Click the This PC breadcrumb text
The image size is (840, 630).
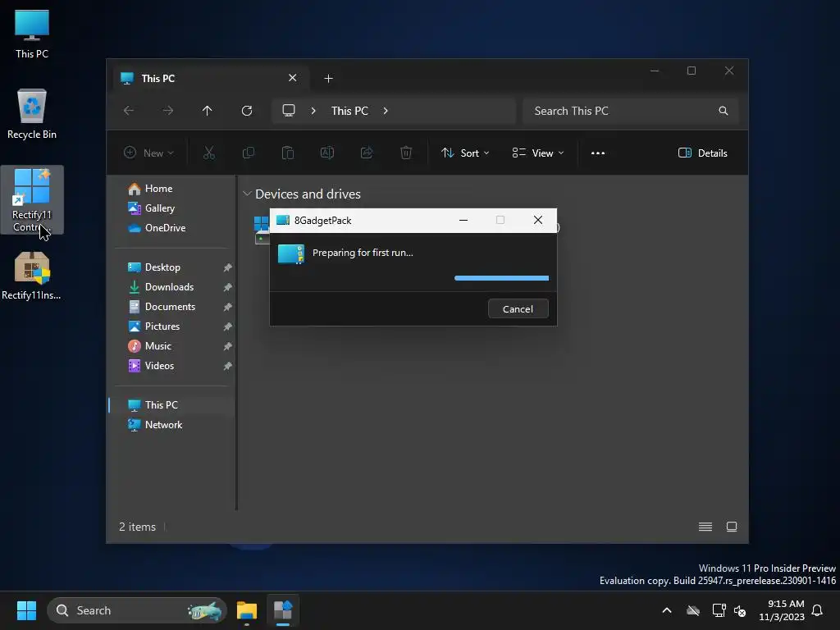349,111
